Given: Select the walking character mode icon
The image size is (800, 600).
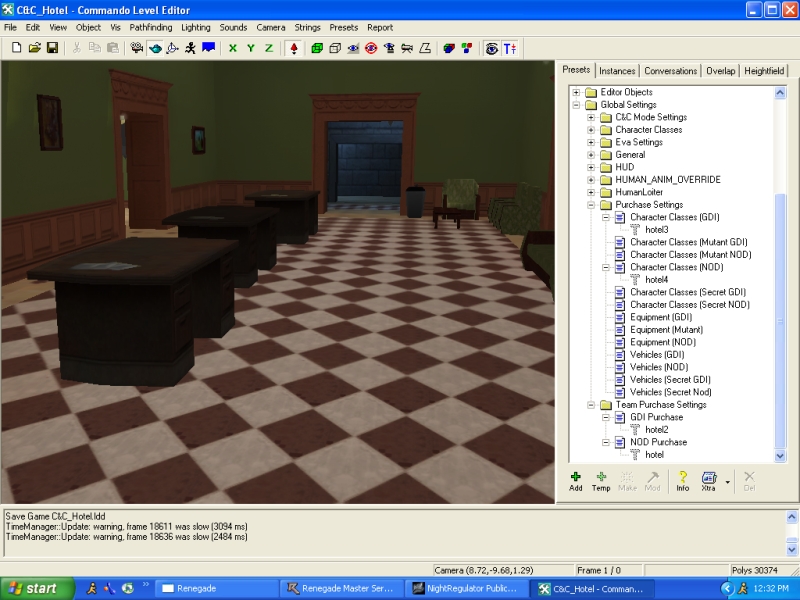Looking at the screenshot, I should [x=190, y=48].
